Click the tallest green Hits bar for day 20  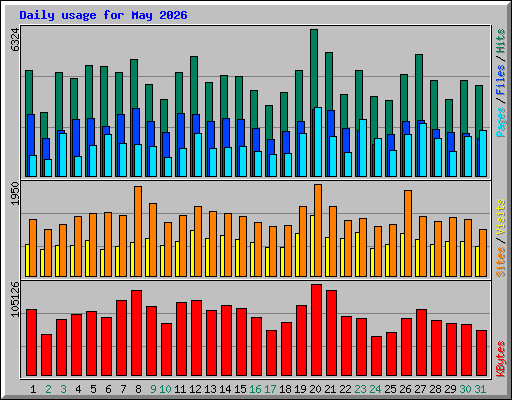click(314, 68)
